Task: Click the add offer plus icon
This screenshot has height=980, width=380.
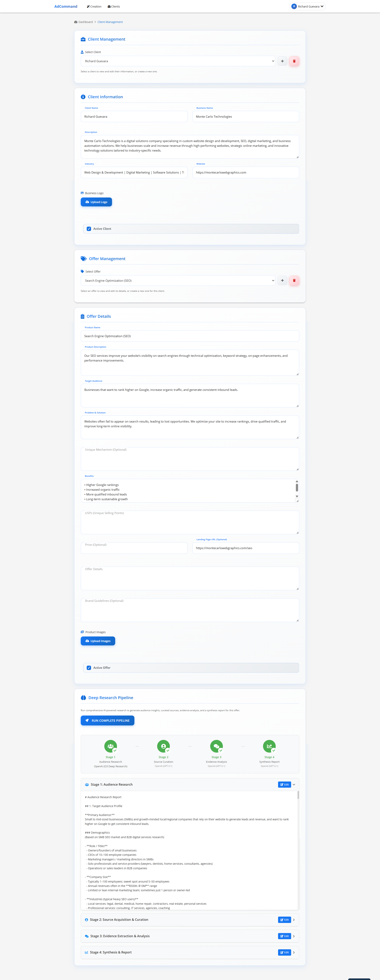Action: click(x=282, y=281)
